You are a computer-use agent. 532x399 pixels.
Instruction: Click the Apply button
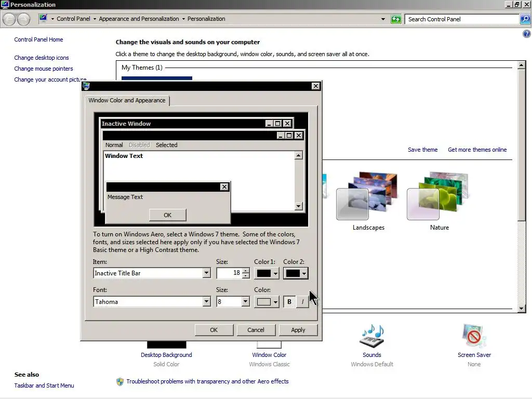pyautogui.click(x=298, y=330)
